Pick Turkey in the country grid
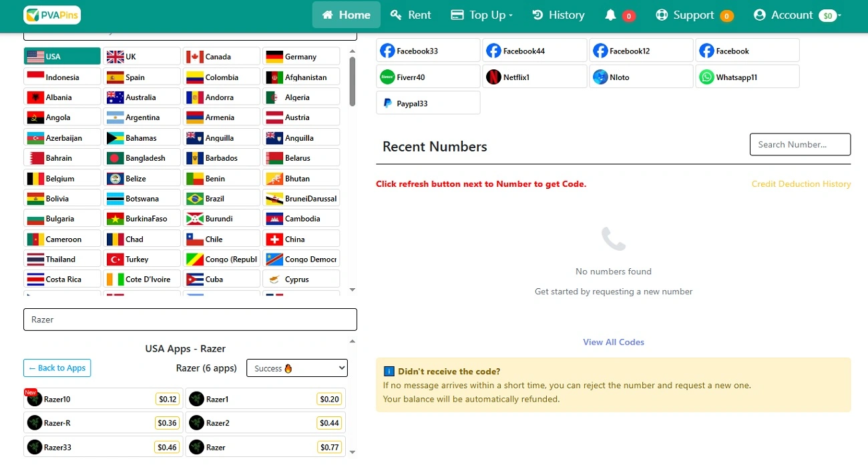Image resolution: width=868 pixels, height=467 pixels. [x=142, y=259]
